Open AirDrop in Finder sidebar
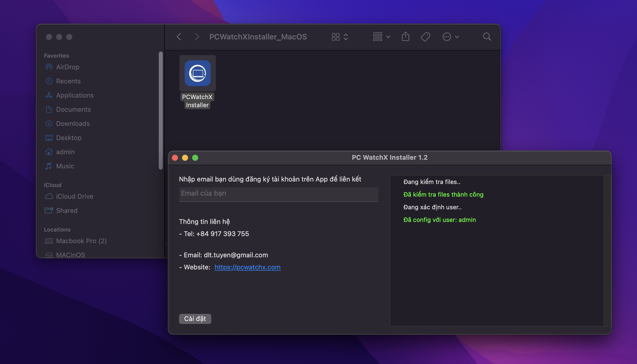This screenshot has width=637, height=364. pyautogui.click(x=68, y=67)
